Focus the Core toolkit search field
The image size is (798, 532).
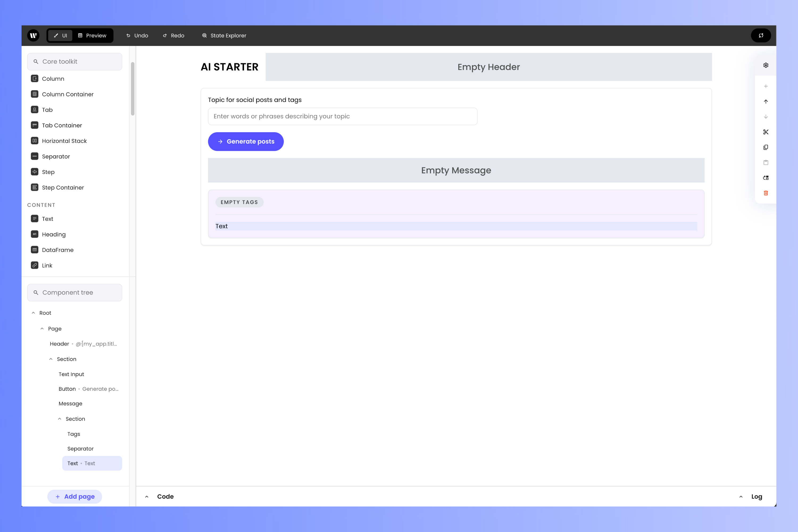click(x=75, y=61)
